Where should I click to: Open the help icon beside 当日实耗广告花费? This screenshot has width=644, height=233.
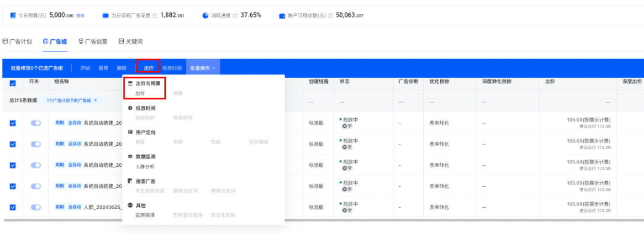click(x=154, y=16)
